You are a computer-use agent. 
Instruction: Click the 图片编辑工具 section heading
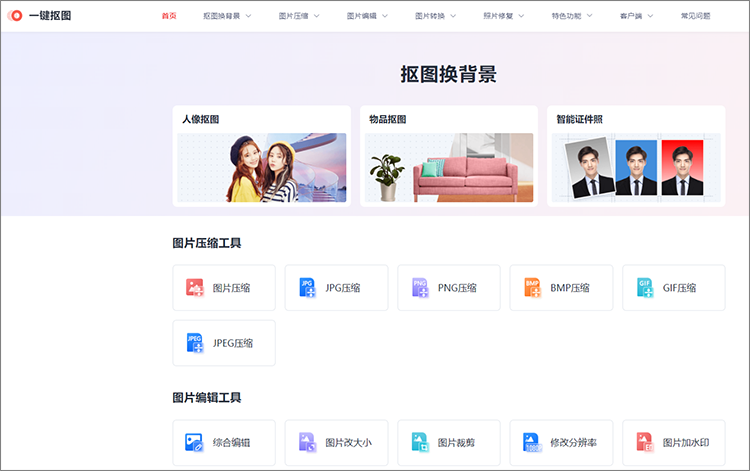(207, 398)
